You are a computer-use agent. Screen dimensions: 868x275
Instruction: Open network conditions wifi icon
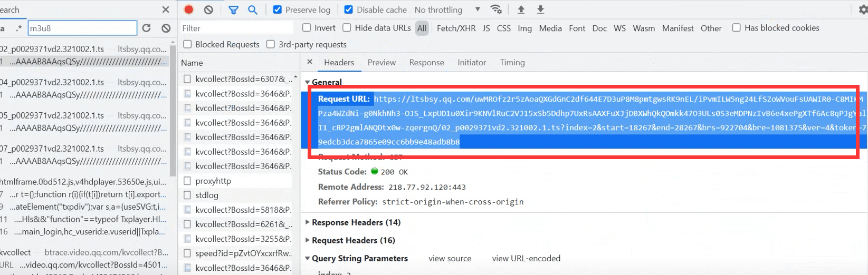pos(496,9)
